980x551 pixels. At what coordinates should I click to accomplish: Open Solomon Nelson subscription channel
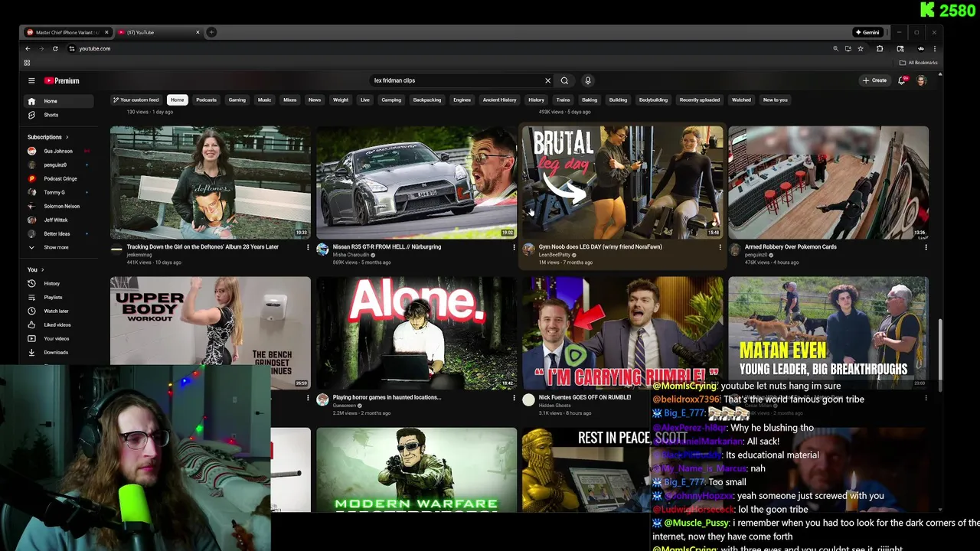(x=58, y=206)
